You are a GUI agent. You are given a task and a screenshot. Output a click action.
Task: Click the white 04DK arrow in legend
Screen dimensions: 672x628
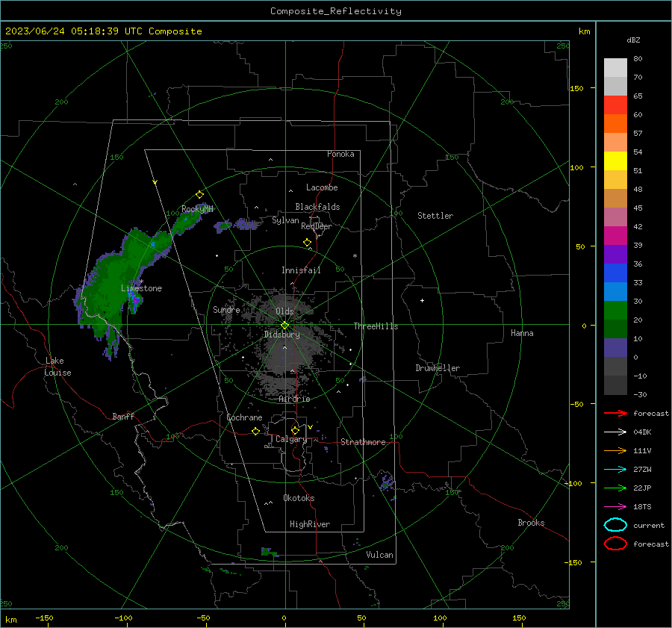coord(615,432)
